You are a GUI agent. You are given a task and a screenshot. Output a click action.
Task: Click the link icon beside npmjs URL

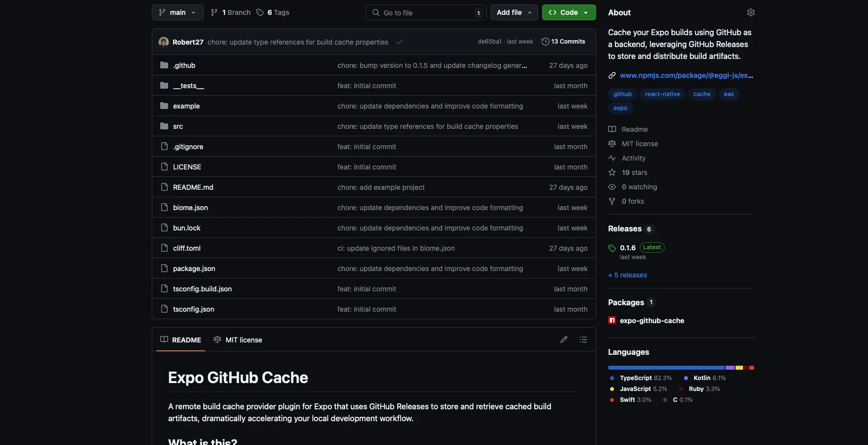(x=612, y=75)
